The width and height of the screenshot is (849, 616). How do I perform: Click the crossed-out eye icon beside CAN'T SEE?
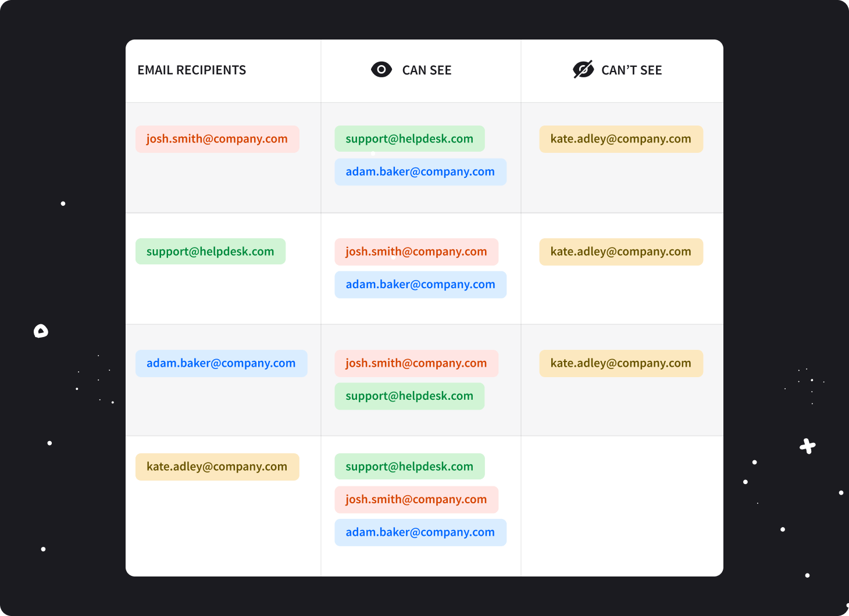pyautogui.click(x=583, y=70)
